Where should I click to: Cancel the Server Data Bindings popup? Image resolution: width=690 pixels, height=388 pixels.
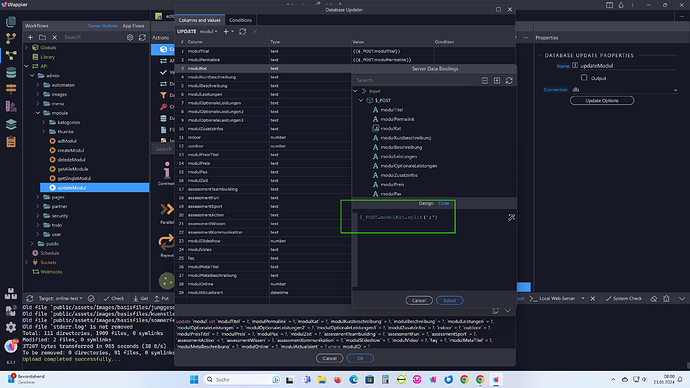click(418, 300)
